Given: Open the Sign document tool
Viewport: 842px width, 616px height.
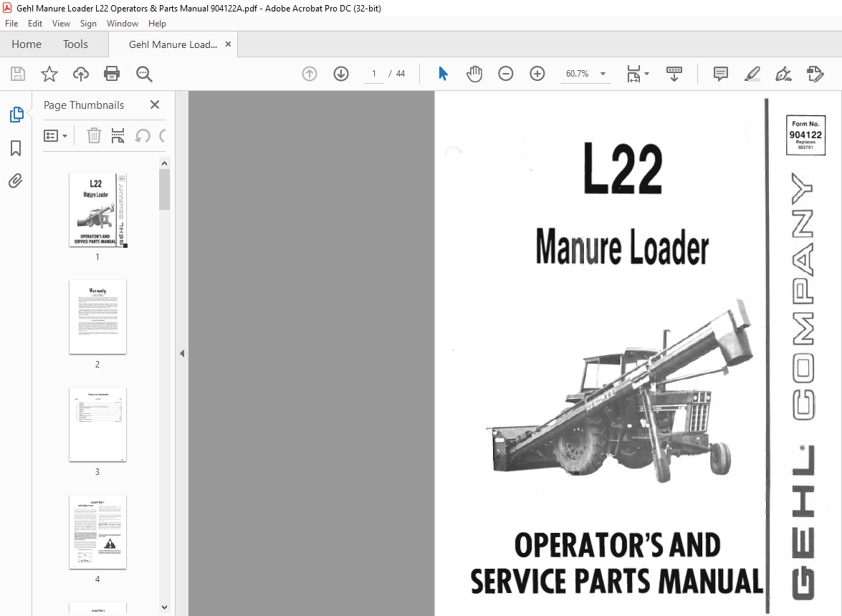Looking at the screenshot, I should (x=783, y=74).
